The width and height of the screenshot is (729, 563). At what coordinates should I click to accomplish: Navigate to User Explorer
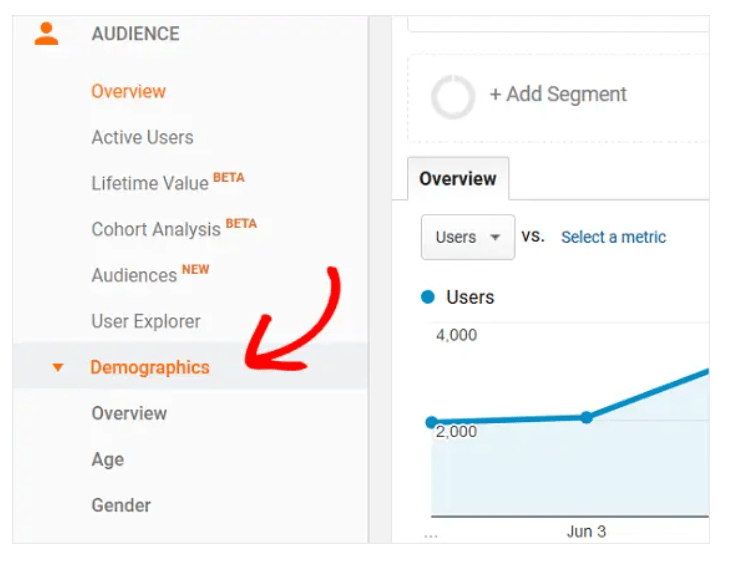(x=146, y=321)
